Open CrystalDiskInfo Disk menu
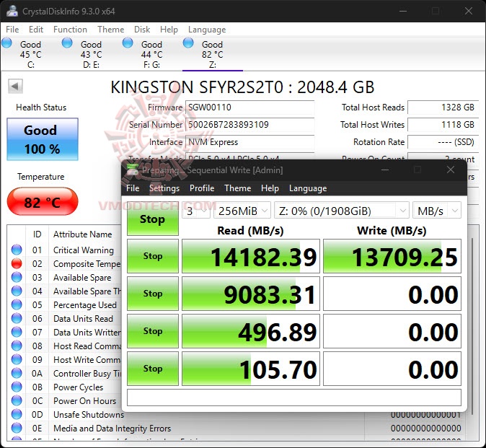 point(142,30)
